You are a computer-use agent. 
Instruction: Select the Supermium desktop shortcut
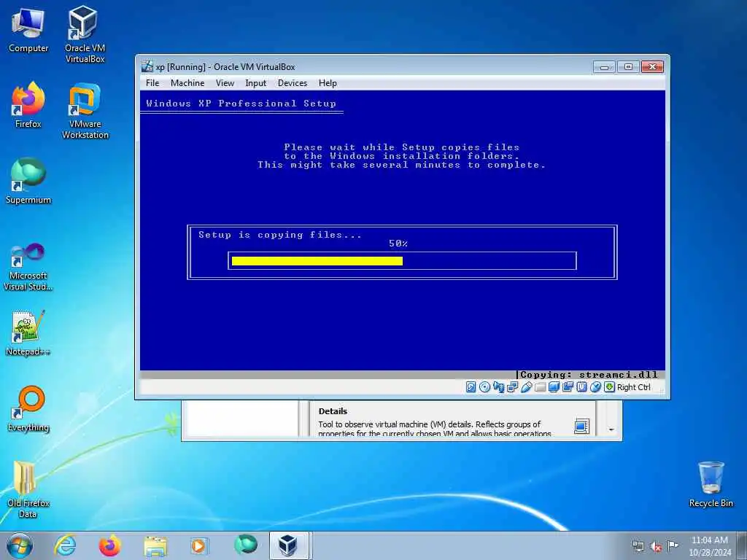coord(28,181)
